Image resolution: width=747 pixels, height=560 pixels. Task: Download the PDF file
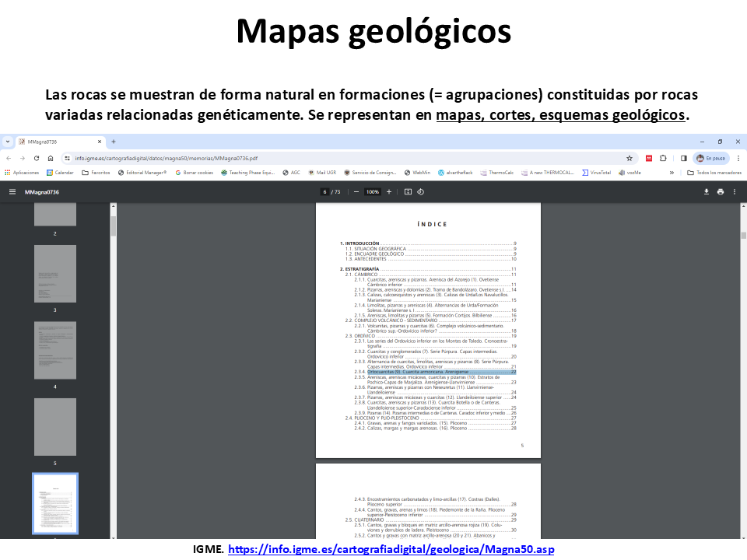click(x=707, y=191)
